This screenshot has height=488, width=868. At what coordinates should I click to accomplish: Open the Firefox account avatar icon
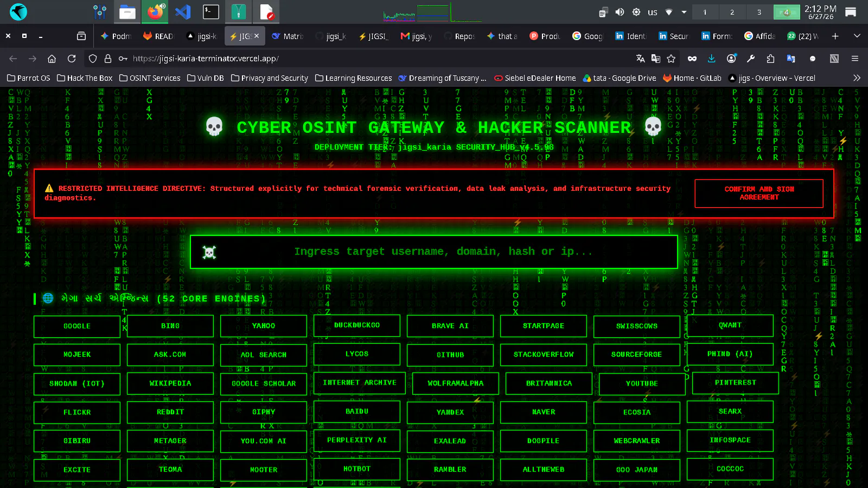[731, 59]
